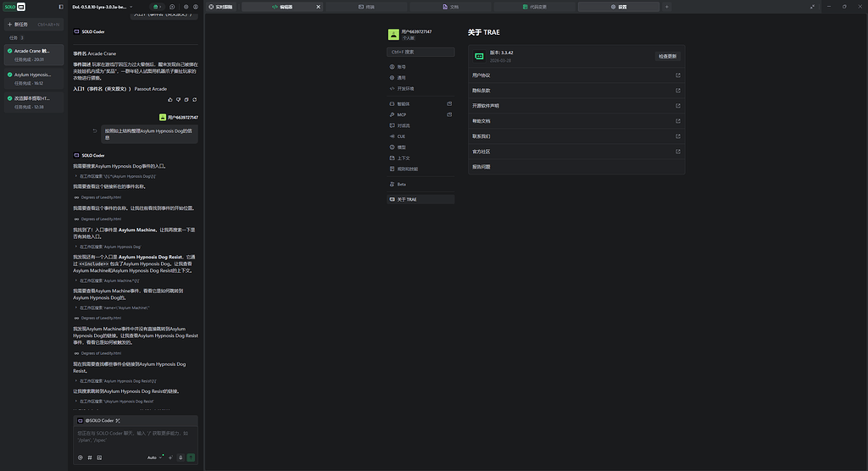
Task: Focus the SOLO Coder chat input box
Action: pyautogui.click(x=135, y=437)
